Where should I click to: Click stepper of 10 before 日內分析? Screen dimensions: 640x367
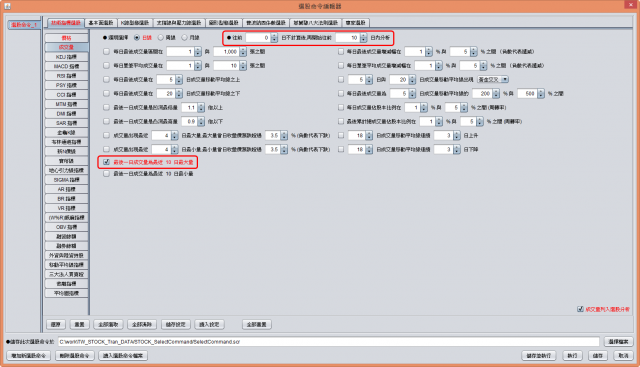coord(363,38)
